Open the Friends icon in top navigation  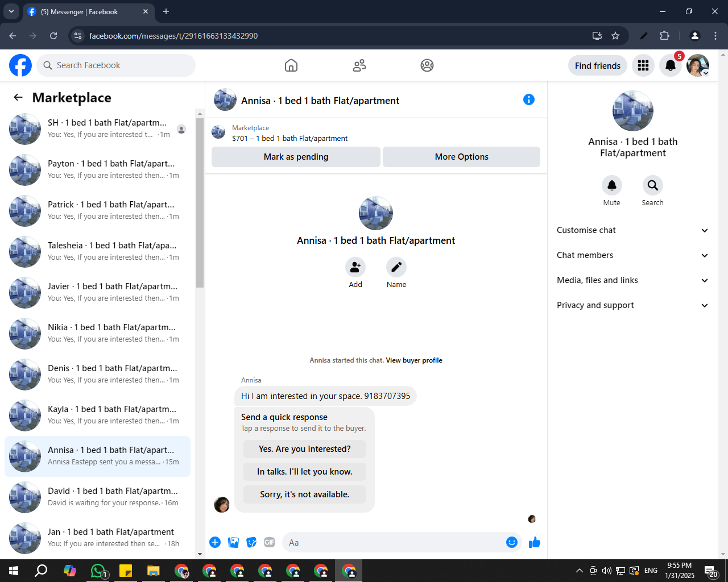pyautogui.click(x=359, y=65)
